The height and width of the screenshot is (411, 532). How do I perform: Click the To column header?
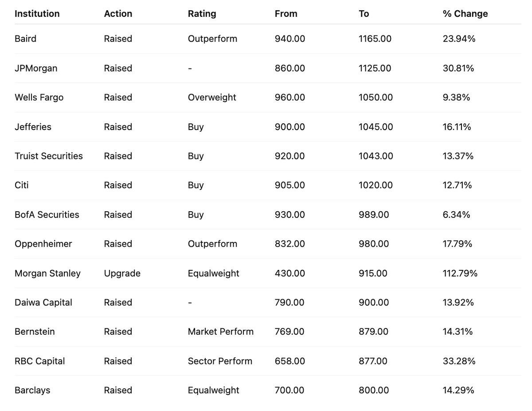point(364,14)
